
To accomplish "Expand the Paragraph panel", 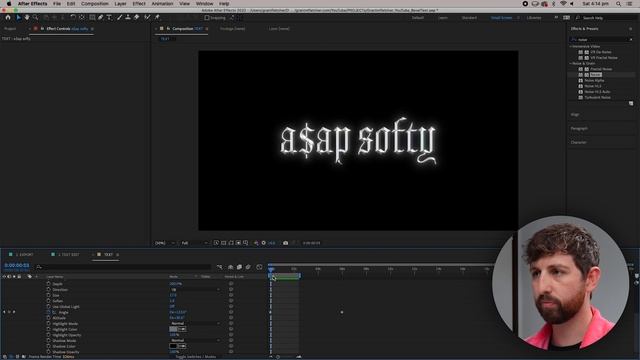I will coord(579,129).
